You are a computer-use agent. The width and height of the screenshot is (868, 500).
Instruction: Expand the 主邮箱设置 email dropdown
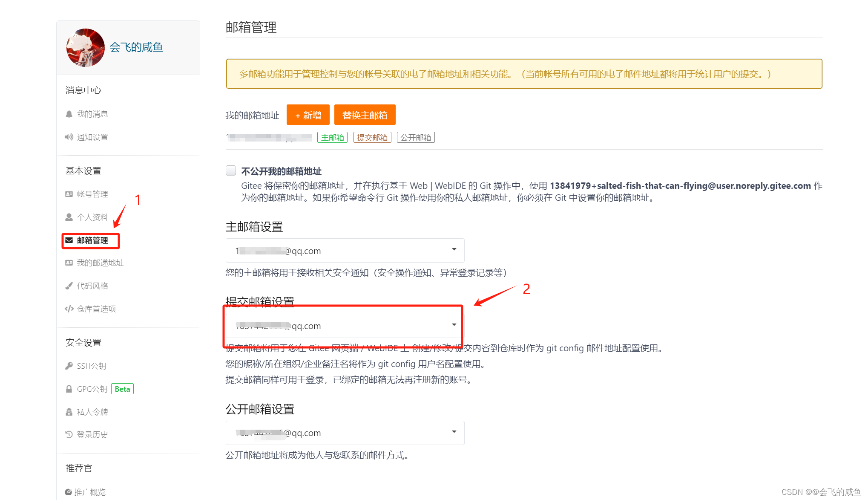[x=345, y=251]
